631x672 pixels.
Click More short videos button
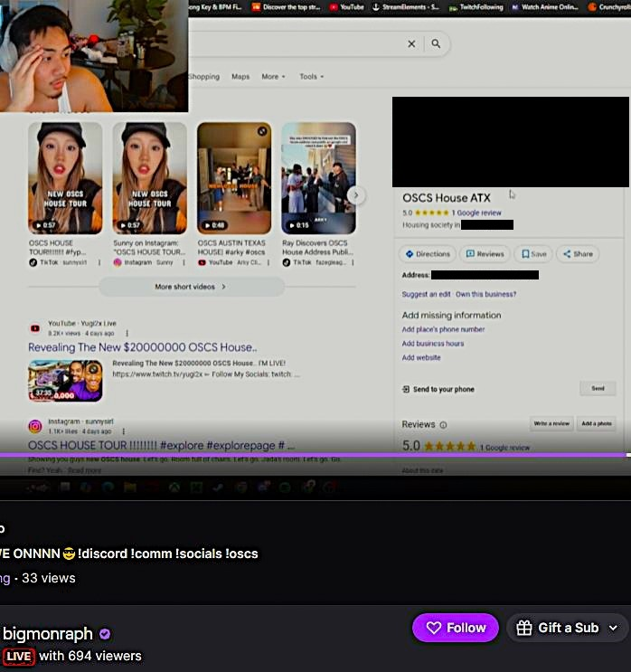pos(192,287)
